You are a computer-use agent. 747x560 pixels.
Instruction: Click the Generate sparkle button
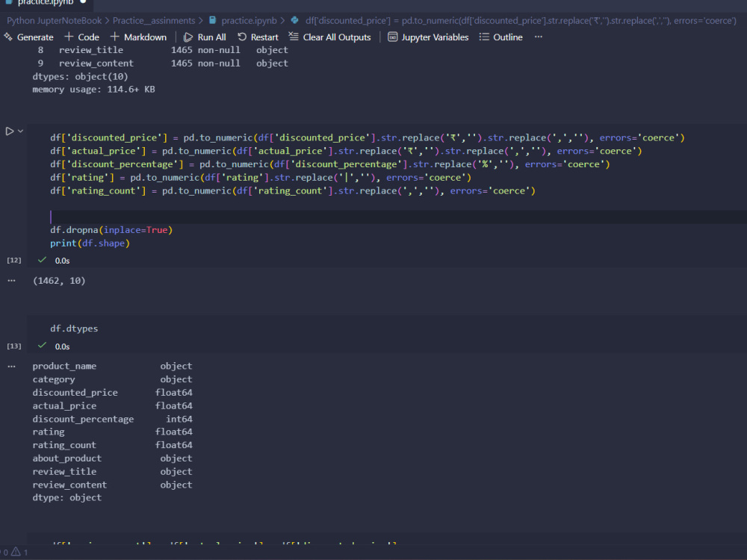point(28,37)
